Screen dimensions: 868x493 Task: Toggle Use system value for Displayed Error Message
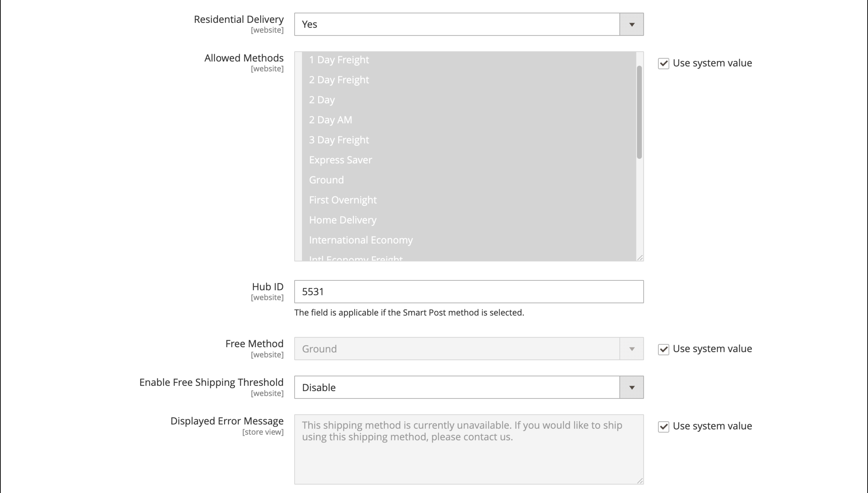pos(663,426)
